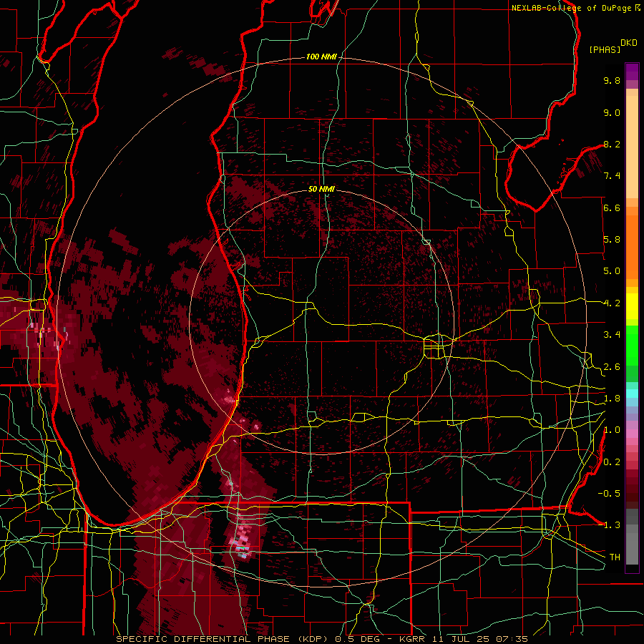Pick the bright yellow color bar segment
Screen dimensions: 644x644
pos(632,306)
